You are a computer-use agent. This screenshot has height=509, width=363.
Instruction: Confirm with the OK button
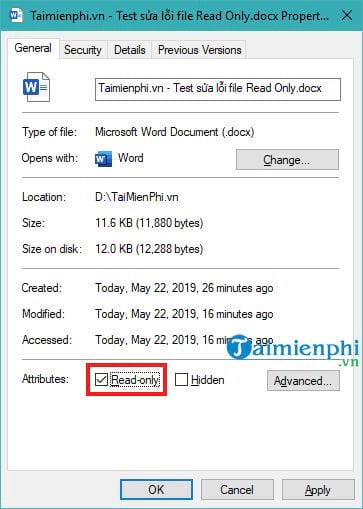(156, 490)
